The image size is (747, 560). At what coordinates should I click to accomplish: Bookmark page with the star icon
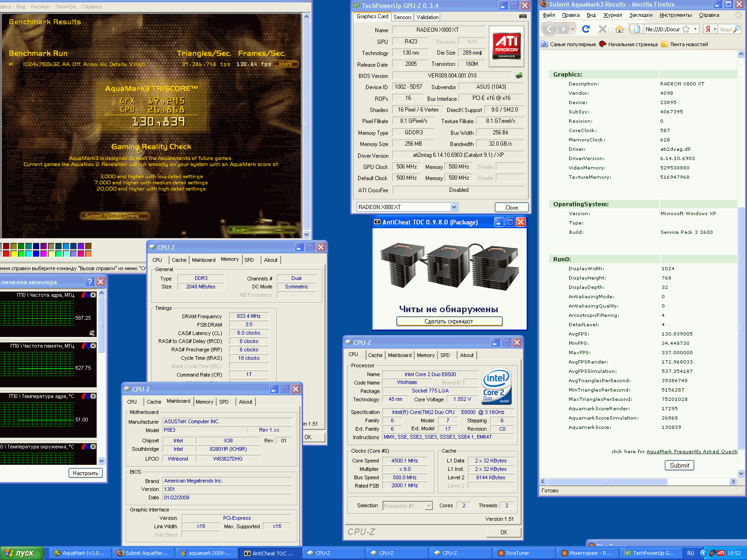[x=686, y=29]
